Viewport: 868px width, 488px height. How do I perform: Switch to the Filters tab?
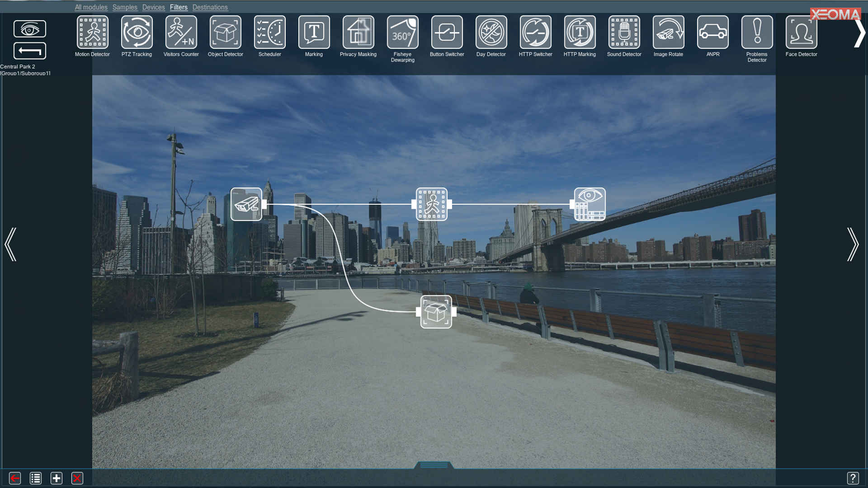pyautogui.click(x=179, y=7)
